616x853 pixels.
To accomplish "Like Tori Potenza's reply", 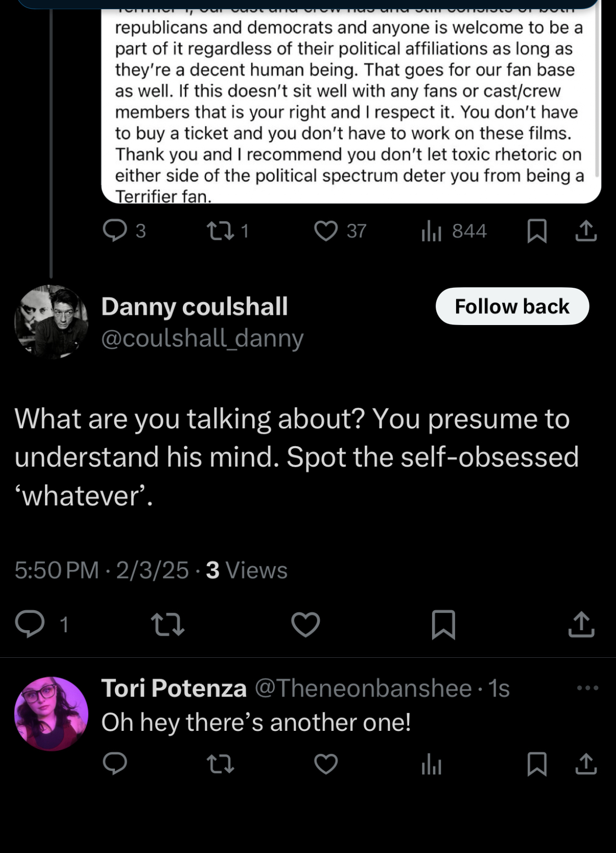I will (x=326, y=764).
